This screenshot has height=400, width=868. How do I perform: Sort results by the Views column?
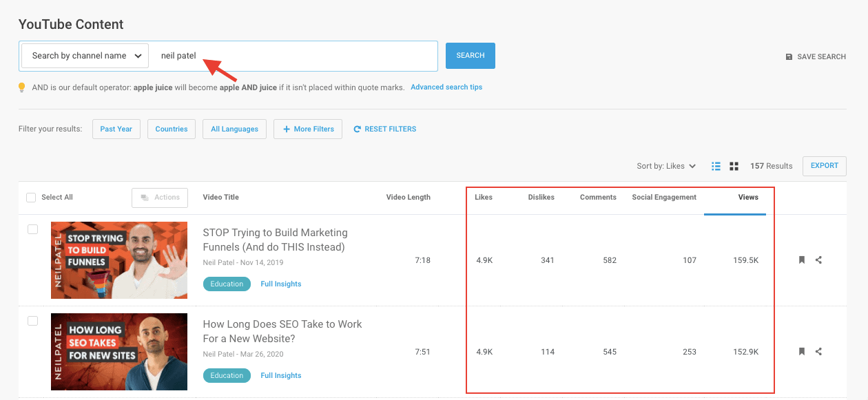(x=747, y=198)
